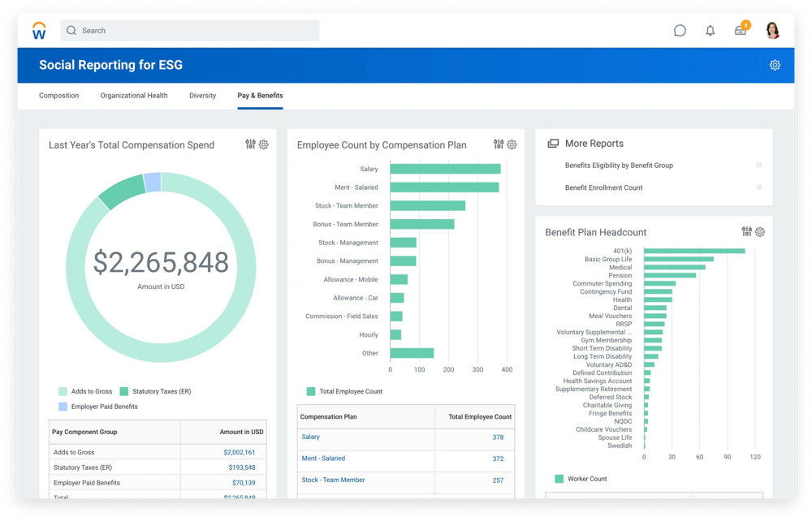812x521 pixels.
Task: Open filter icon on Last Year's Total Compensation Spend
Action: 250,144
